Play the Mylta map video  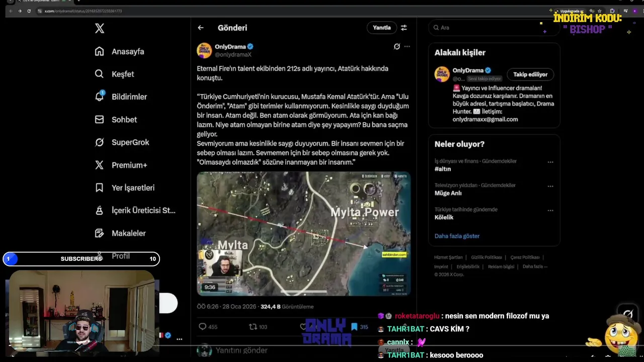(x=303, y=234)
